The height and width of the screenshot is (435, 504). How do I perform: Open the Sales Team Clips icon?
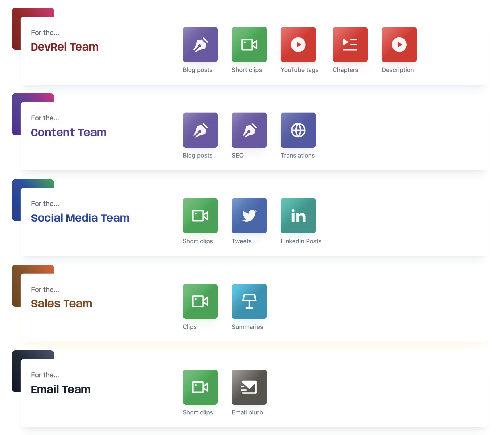(200, 301)
